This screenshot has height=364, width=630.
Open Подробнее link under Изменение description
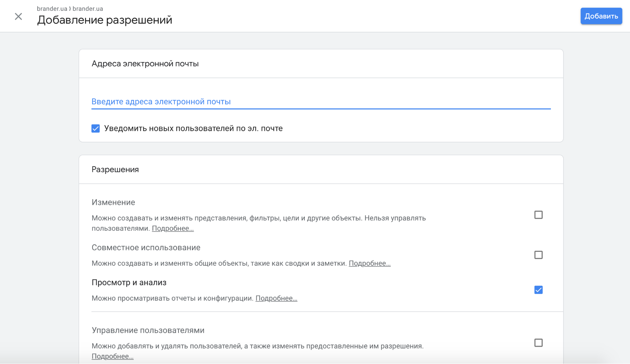173,228
